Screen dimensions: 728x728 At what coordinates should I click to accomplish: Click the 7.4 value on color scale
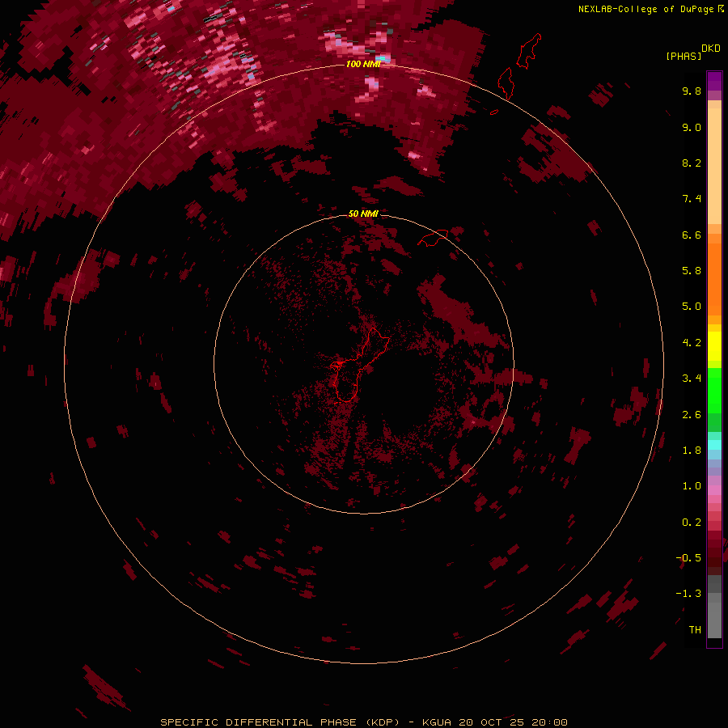(x=692, y=199)
